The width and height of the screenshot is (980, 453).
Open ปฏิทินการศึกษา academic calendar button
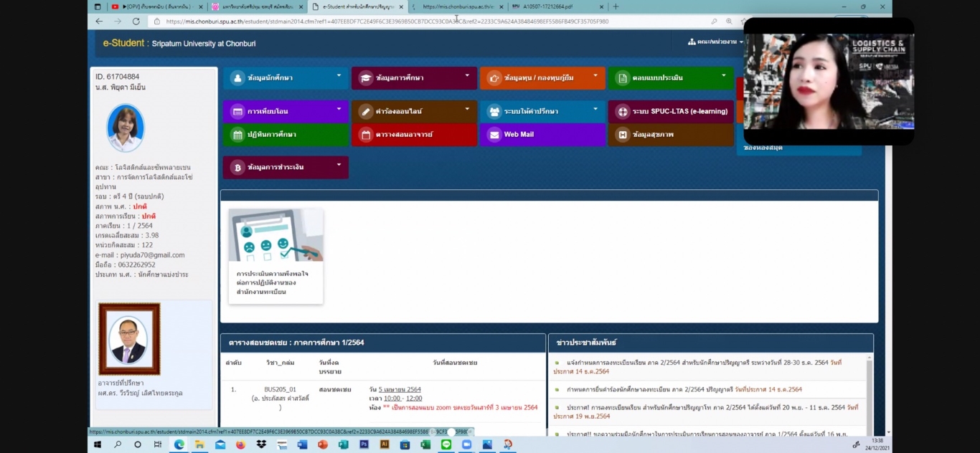[x=286, y=135]
